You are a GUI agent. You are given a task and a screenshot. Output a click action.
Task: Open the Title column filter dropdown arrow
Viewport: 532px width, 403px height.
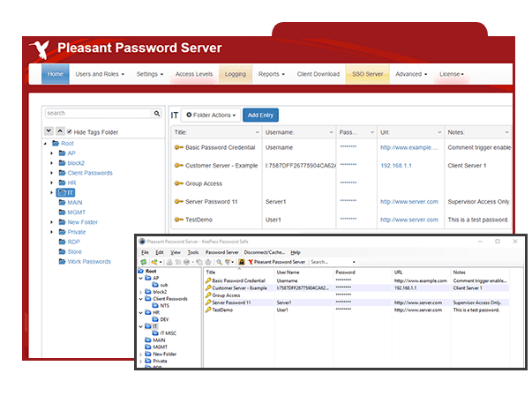[257, 132]
